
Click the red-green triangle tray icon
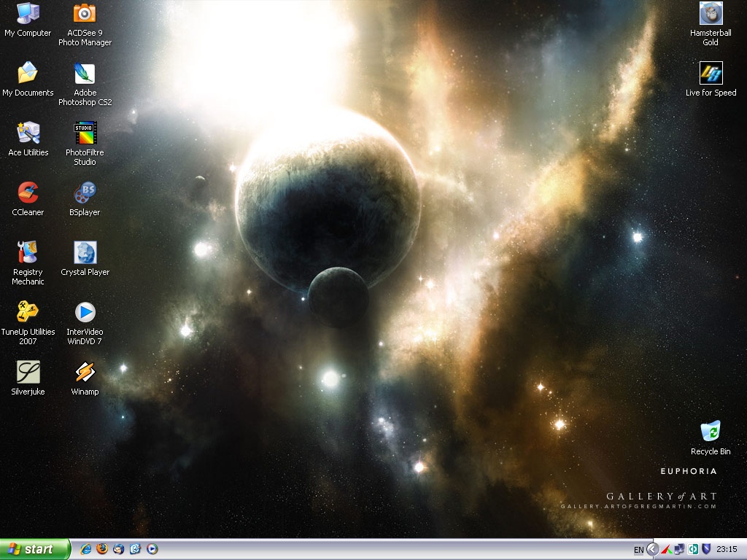[x=667, y=550]
